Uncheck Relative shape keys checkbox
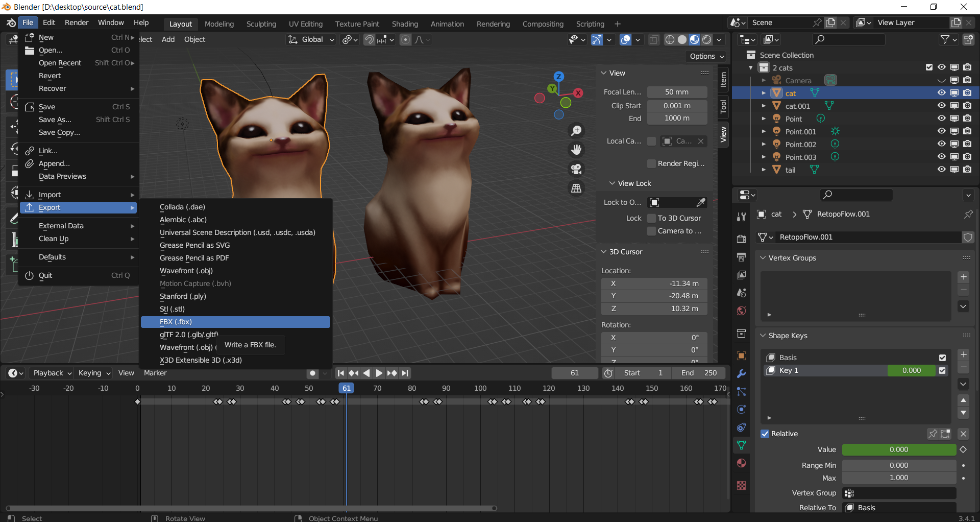 765,434
